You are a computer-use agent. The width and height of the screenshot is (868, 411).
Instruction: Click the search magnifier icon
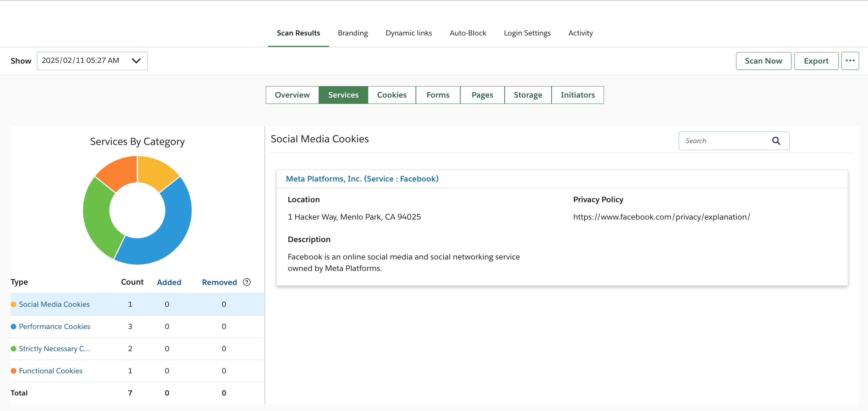(776, 141)
